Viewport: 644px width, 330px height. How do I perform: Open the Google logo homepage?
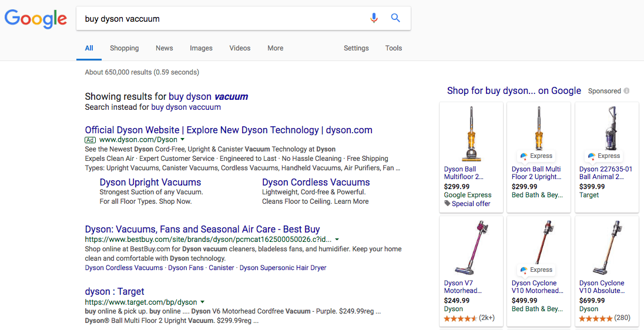(x=36, y=19)
